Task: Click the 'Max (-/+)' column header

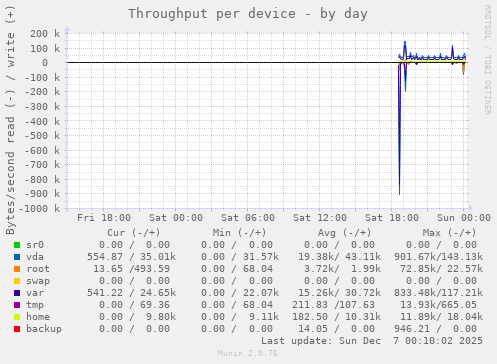Action: [449, 233]
